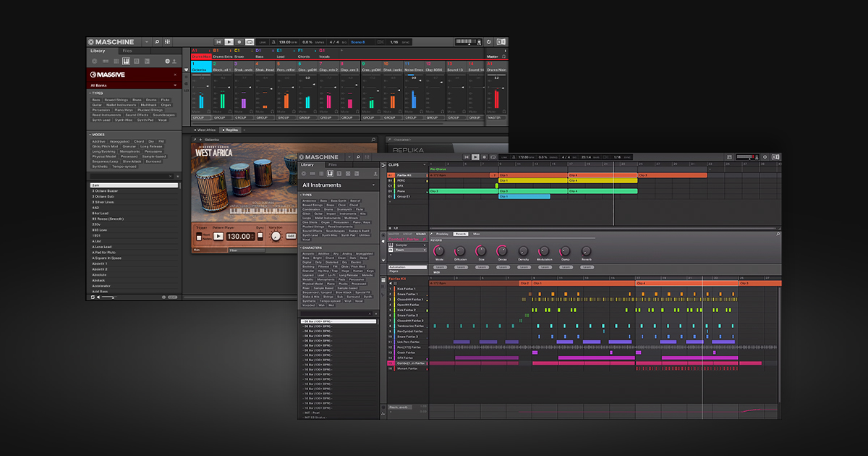Select the Instruments browser icon in front window Library

[x=330, y=174]
